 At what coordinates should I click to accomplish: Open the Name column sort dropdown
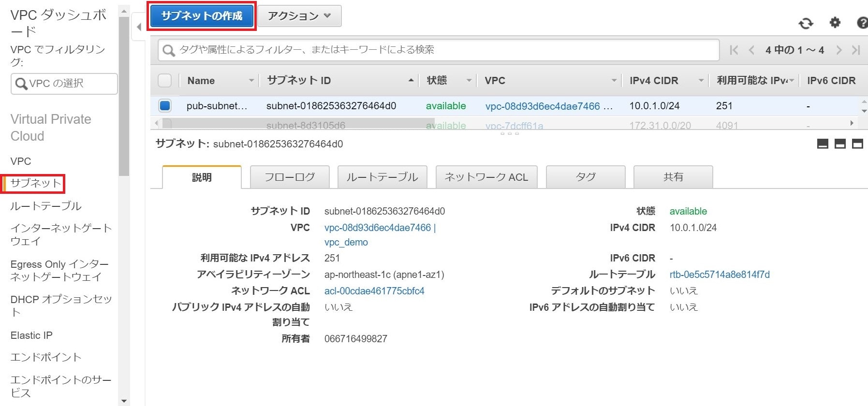coord(251,80)
